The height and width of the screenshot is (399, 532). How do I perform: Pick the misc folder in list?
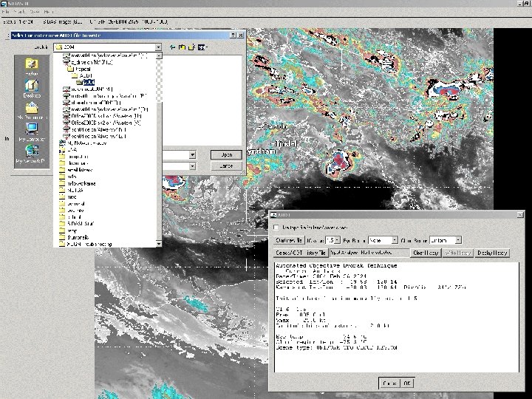68,197
